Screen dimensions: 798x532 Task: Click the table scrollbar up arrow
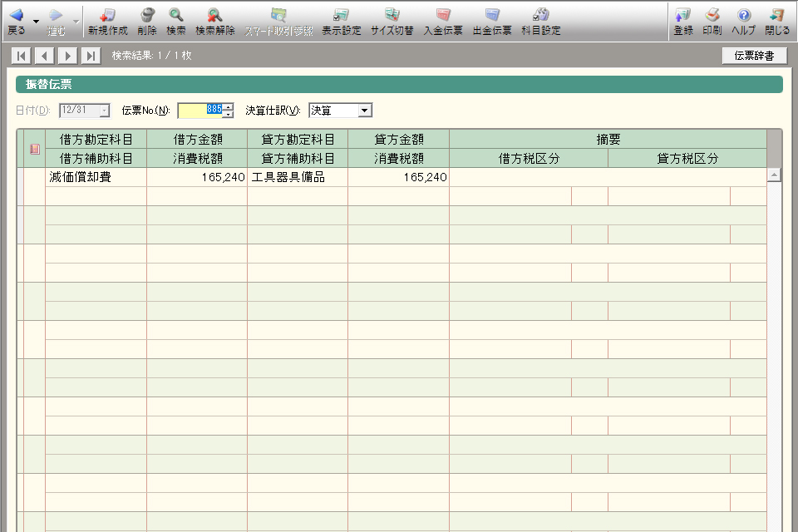pyautogui.click(x=774, y=175)
